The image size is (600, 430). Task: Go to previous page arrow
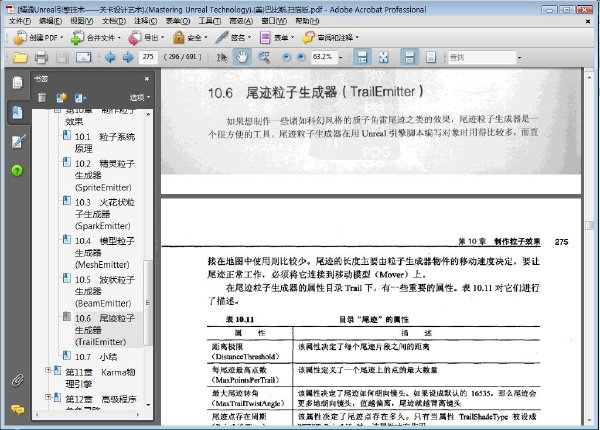(110, 58)
